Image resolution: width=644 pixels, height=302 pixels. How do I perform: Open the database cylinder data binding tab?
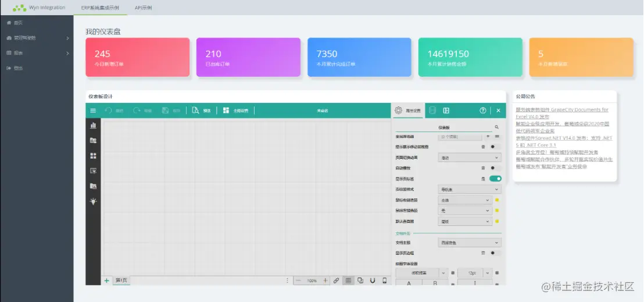[432, 110]
